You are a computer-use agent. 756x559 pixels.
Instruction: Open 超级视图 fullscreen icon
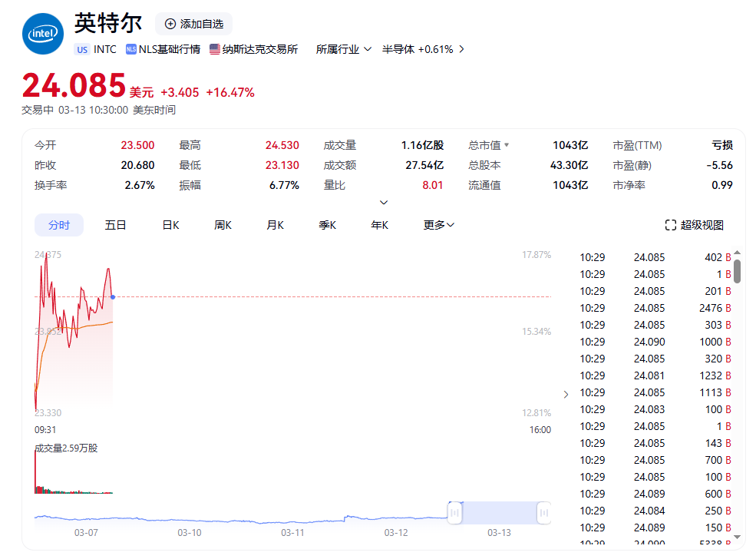[671, 225]
